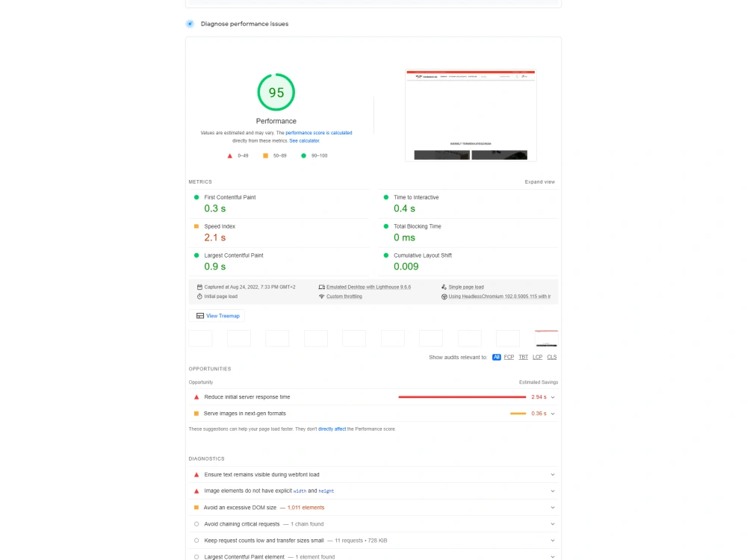
Task: Filter audits by LCP
Action: point(537,357)
